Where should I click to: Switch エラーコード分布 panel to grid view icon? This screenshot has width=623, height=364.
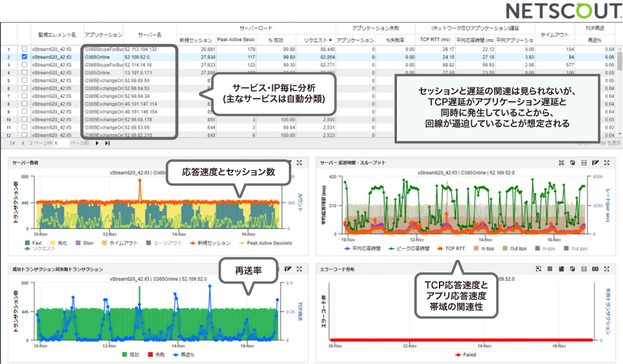pos(550,269)
